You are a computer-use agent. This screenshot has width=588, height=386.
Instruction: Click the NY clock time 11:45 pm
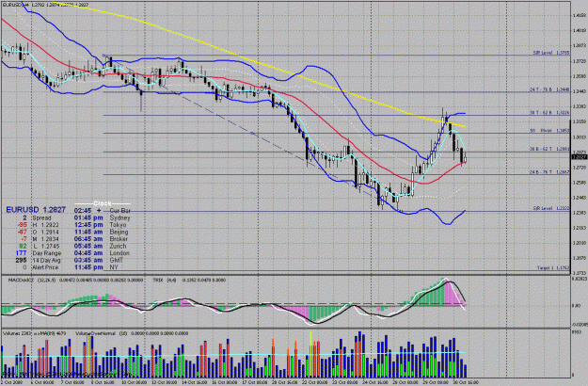[88, 267]
